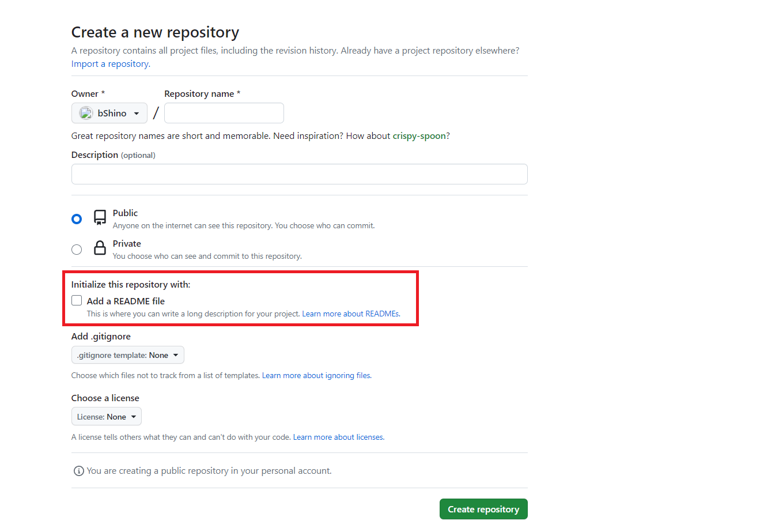The height and width of the screenshot is (532, 760).
Task: Use the suggested name crispy-spoon
Action: tap(419, 136)
